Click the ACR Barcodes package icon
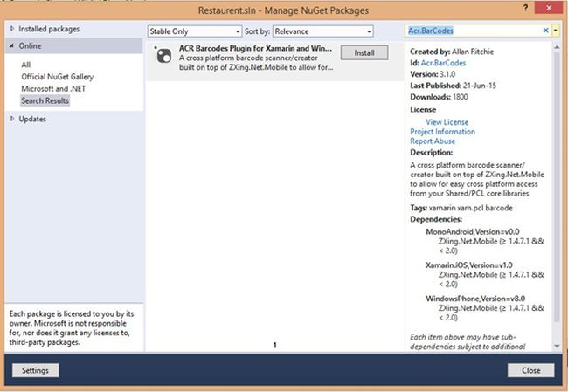 point(163,56)
